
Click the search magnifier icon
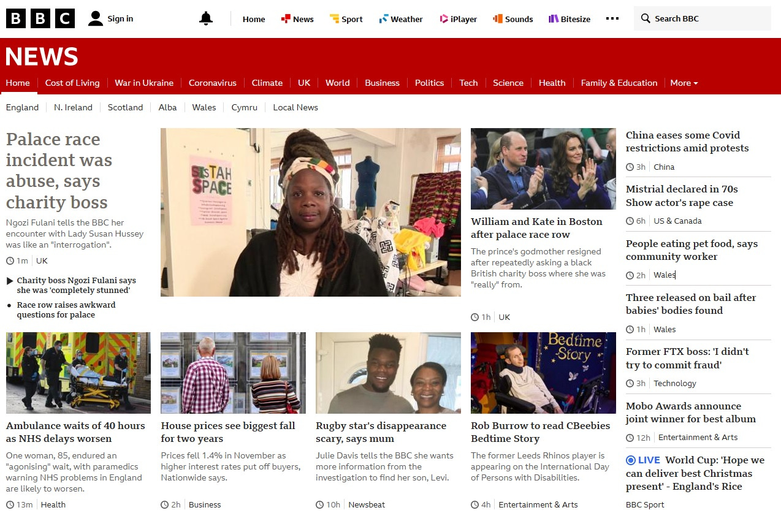click(645, 19)
